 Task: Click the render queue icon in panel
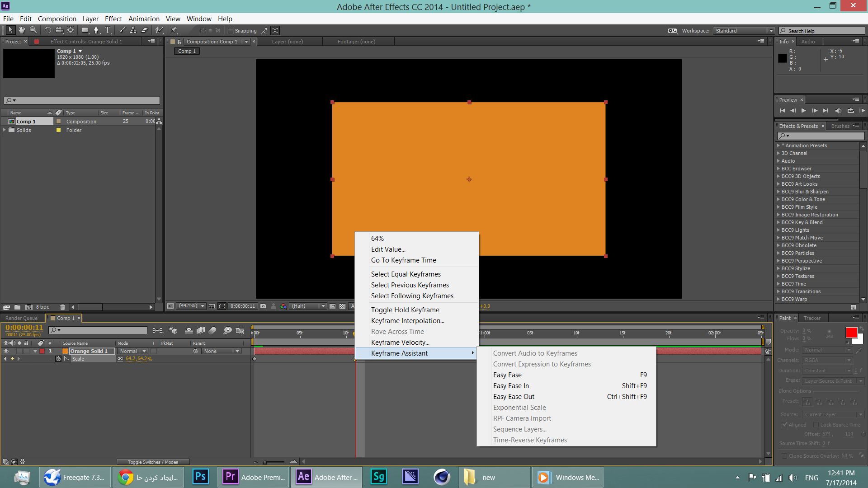22,318
